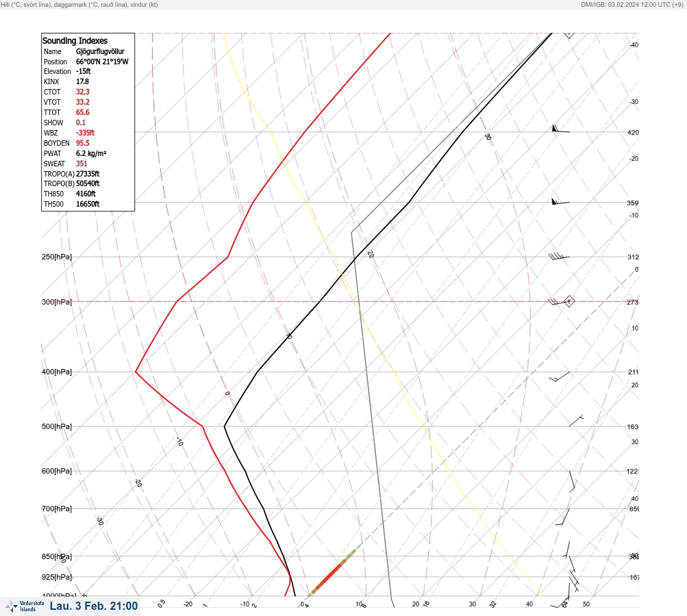Click the PWAT value '6.2 kg/m²'
687x616 pixels.
click(x=91, y=153)
